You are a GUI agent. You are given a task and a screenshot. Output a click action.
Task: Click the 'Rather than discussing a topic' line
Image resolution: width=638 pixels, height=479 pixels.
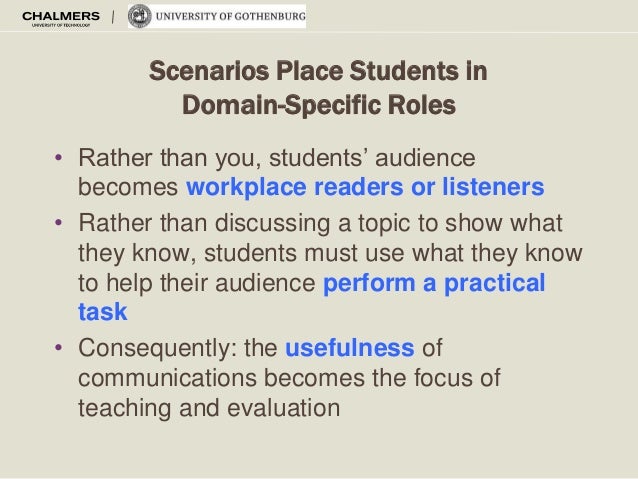click(320, 223)
